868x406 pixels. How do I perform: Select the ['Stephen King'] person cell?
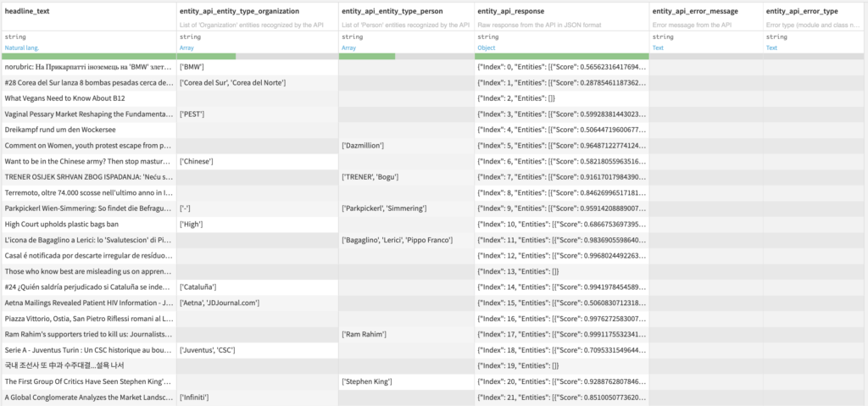point(406,381)
